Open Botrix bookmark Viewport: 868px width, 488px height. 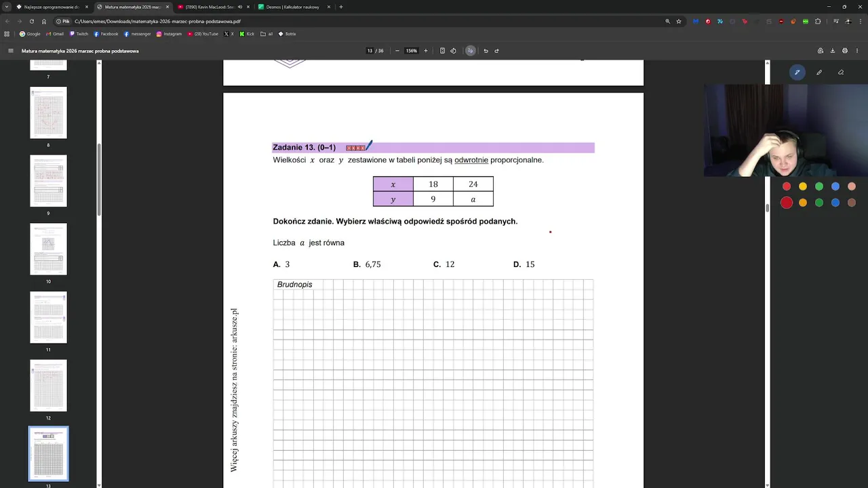(287, 34)
